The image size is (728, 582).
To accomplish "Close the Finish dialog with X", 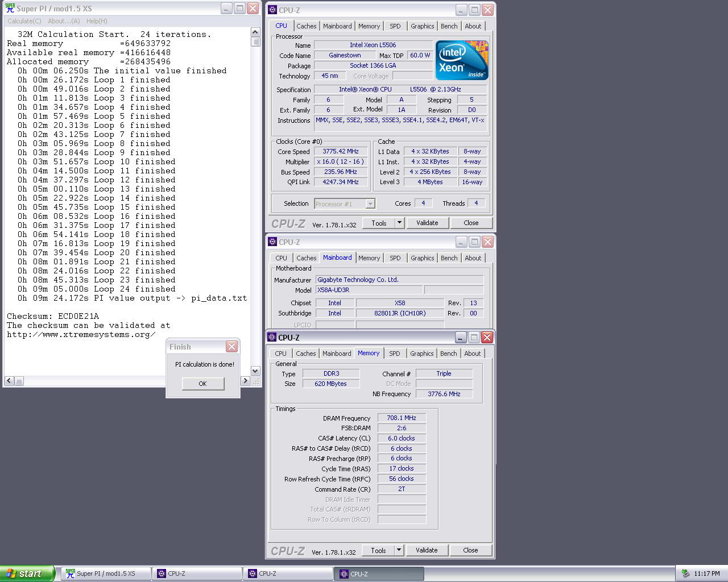I will tap(231, 346).
